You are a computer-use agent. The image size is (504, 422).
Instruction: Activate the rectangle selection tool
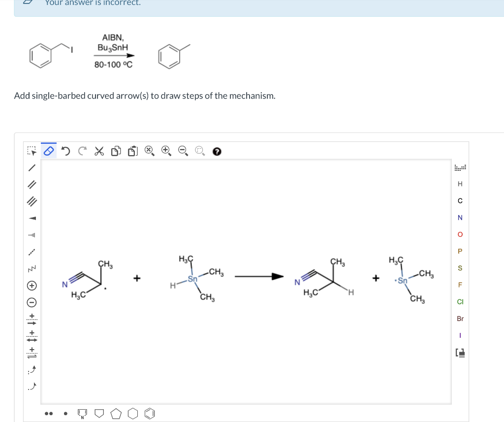31,151
